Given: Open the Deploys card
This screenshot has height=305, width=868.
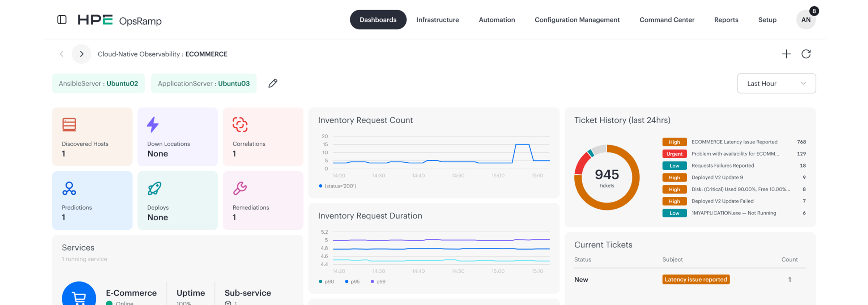Looking at the screenshot, I should pos(178,200).
